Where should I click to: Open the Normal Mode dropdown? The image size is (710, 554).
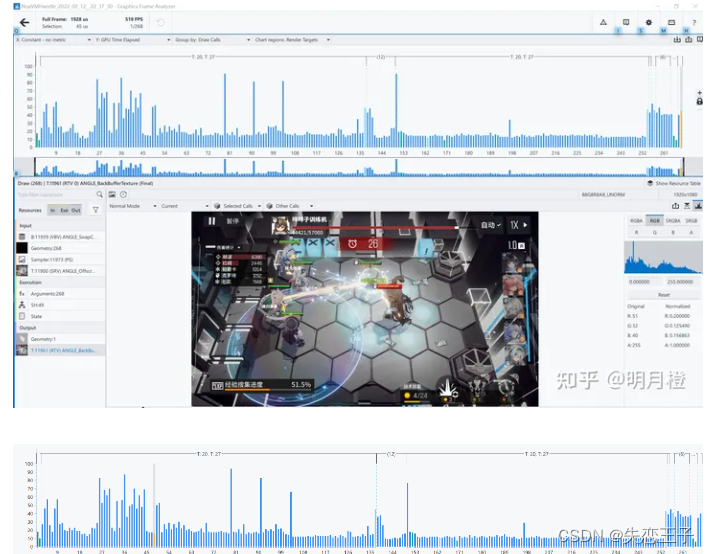click(x=133, y=206)
